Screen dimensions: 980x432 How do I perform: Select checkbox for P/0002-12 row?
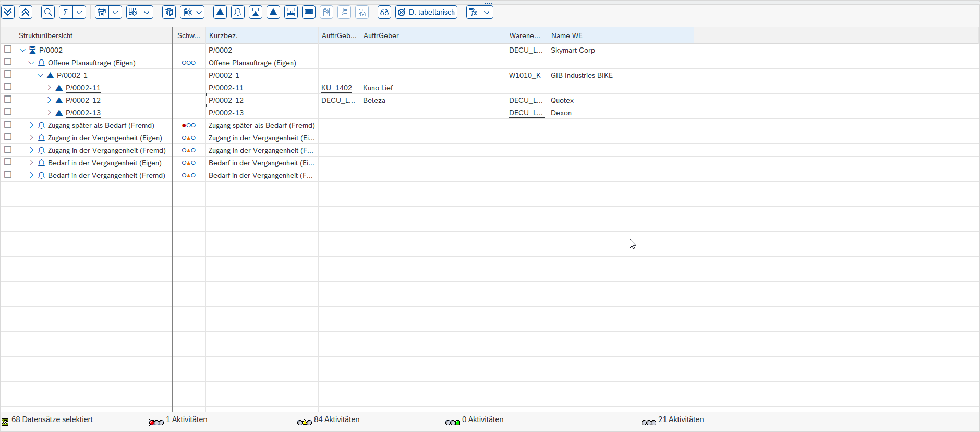pyautogui.click(x=8, y=99)
